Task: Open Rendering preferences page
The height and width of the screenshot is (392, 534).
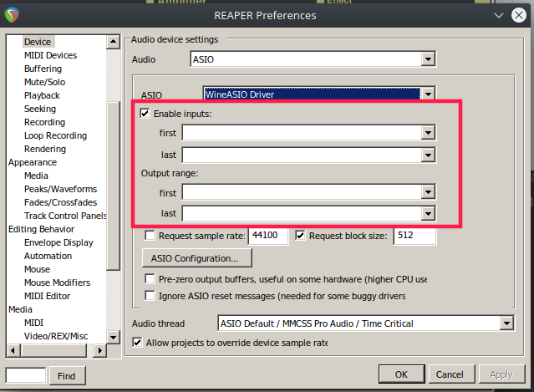Action: 45,149
